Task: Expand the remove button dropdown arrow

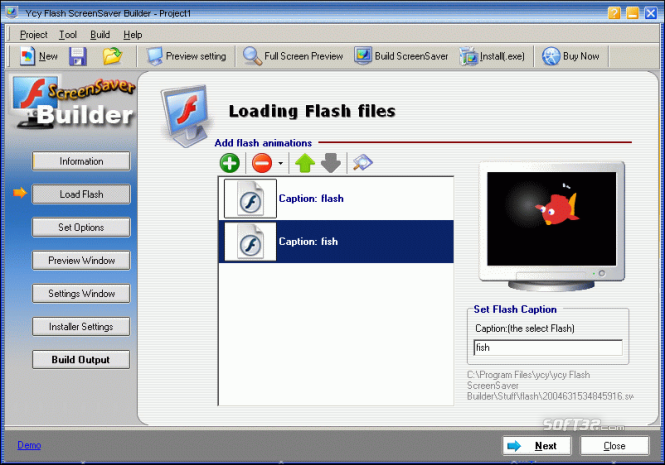Action: [280, 163]
